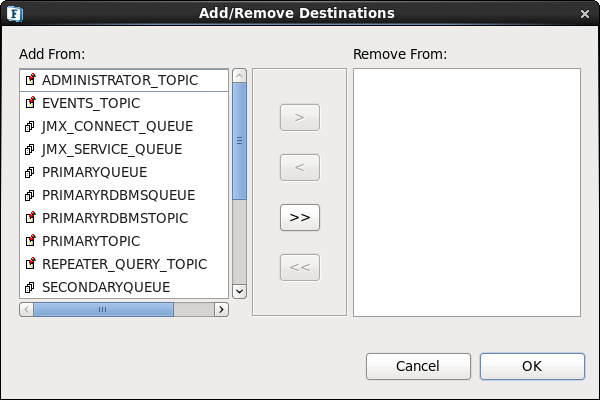Screen dimensions: 600x400
Task: Select PRIMARYTOPIC destination entry
Action: point(124,241)
